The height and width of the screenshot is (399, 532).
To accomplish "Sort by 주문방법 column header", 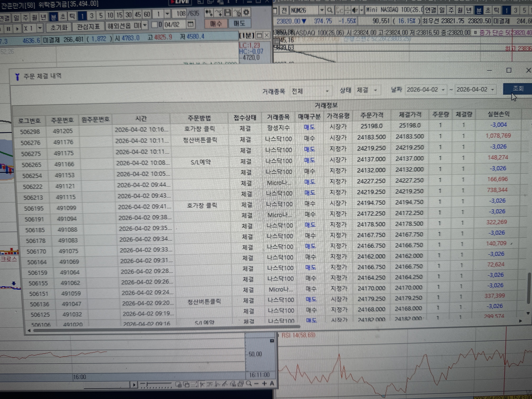I will click(199, 118).
